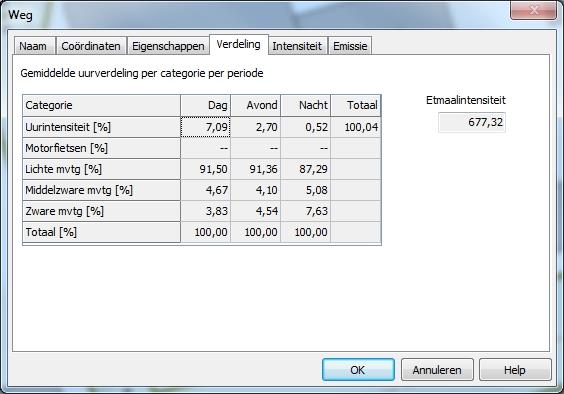Click Totaal row Avond value 100,00
The width and height of the screenshot is (564, 394).
[x=256, y=232]
